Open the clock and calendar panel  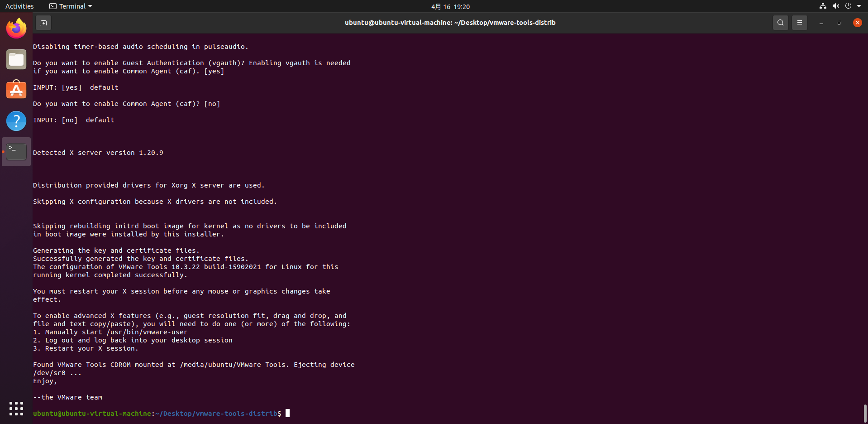(x=450, y=6)
